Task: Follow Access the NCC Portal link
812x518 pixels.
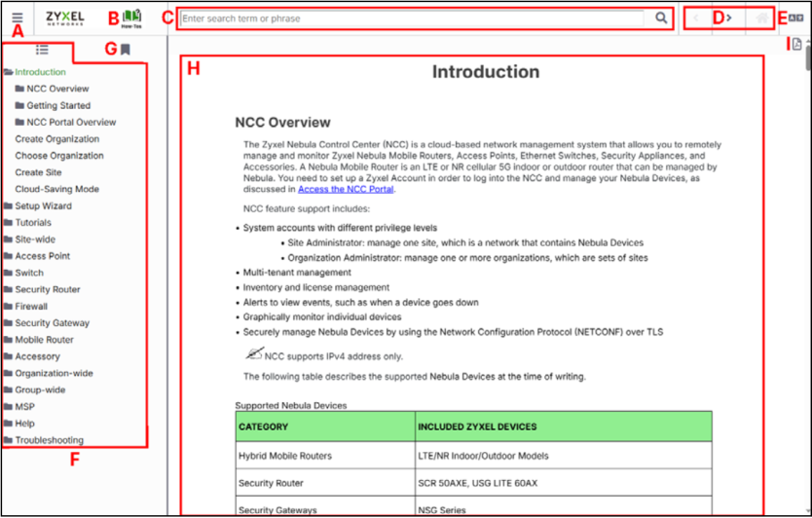Action: [x=346, y=189]
